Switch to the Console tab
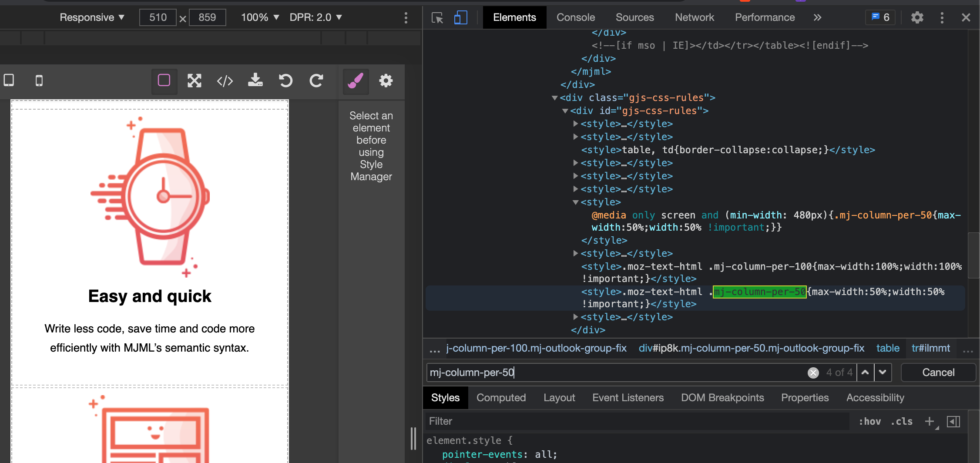This screenshot has width=980, height=463. tap(575, 17)
